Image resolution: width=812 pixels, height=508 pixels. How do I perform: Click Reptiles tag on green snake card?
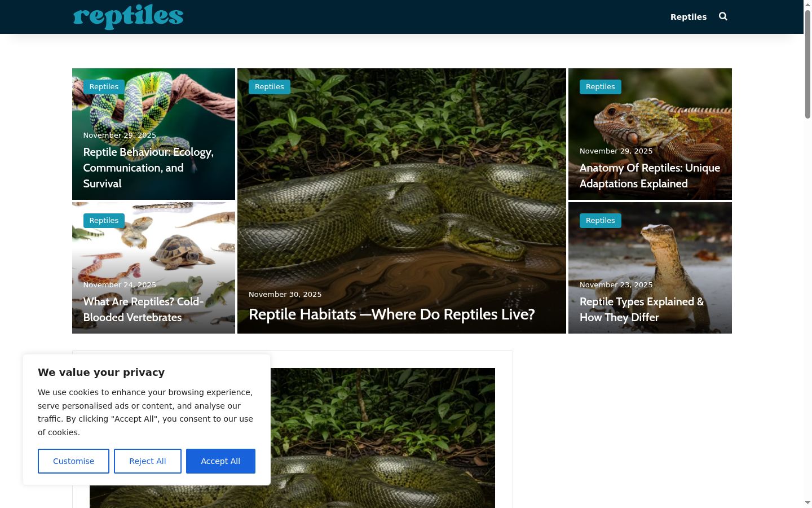[104, 87]
